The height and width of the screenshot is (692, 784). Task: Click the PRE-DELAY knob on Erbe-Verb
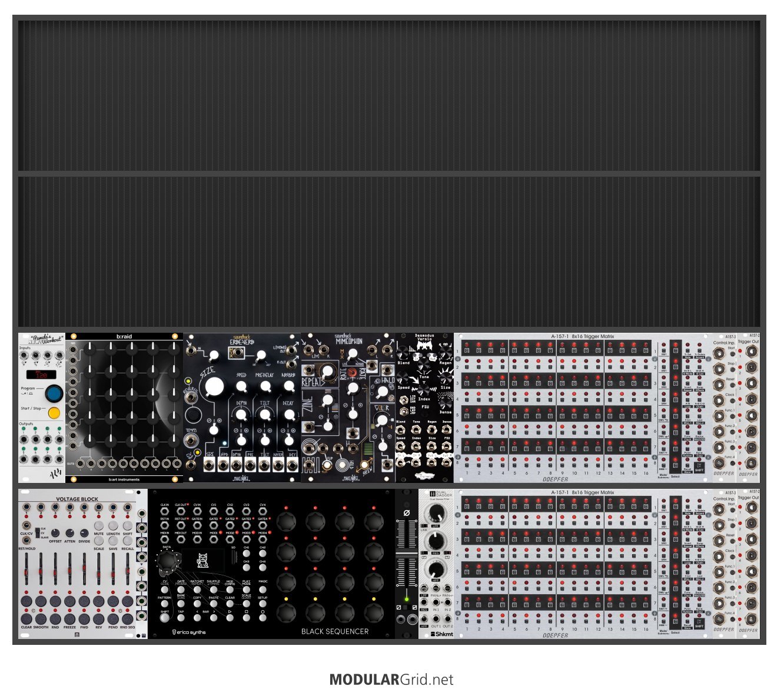pos(265,386)
